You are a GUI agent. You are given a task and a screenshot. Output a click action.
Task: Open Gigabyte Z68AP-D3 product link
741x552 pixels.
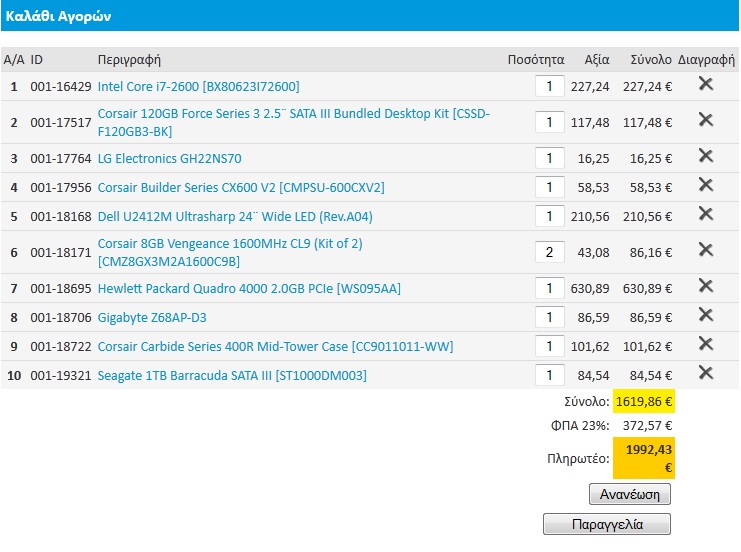tap(152, 318)
